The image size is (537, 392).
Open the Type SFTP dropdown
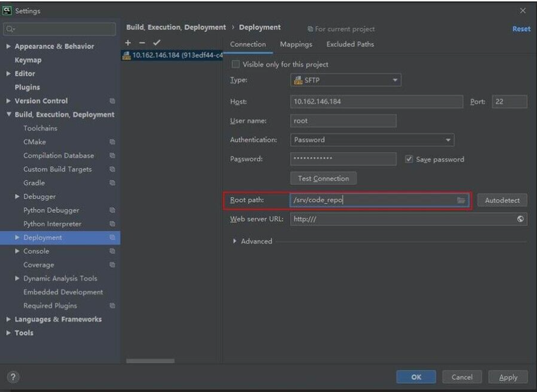(x=346, y=80)
